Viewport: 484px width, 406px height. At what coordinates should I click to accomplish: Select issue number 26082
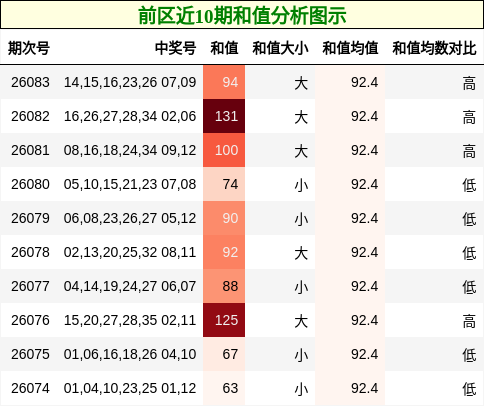coord(30,116)
